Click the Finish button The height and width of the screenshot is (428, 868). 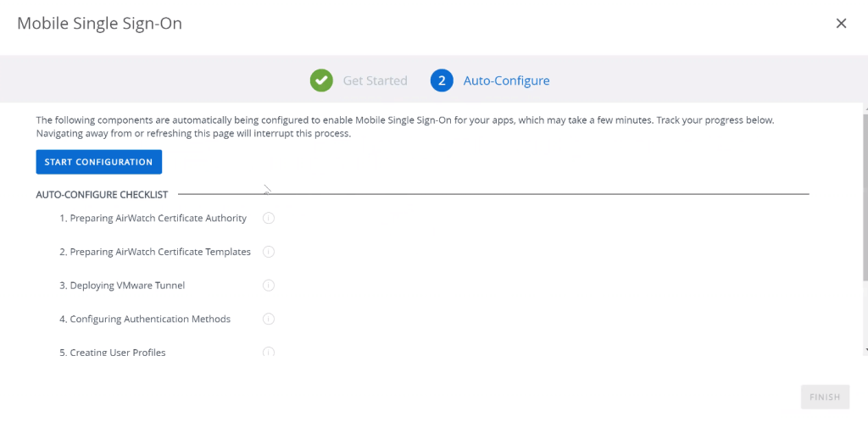[825, 397]
